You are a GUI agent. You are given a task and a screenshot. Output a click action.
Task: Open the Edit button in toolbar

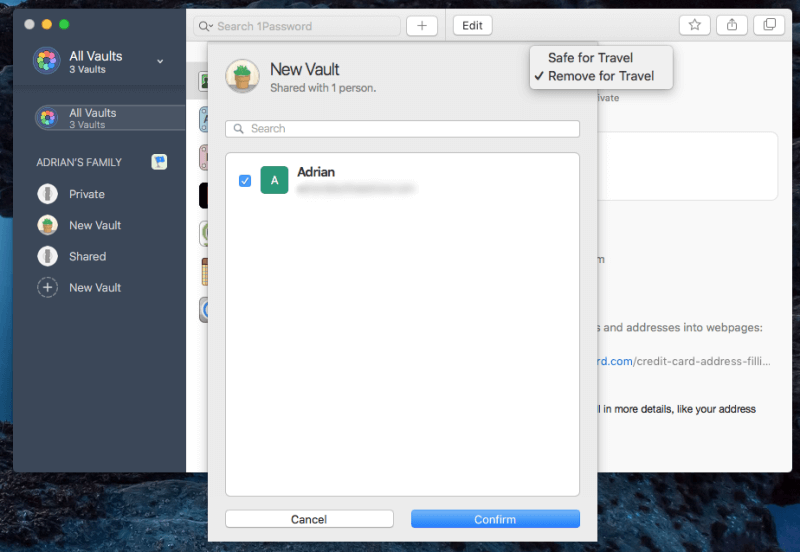click(x=472, y=26)
